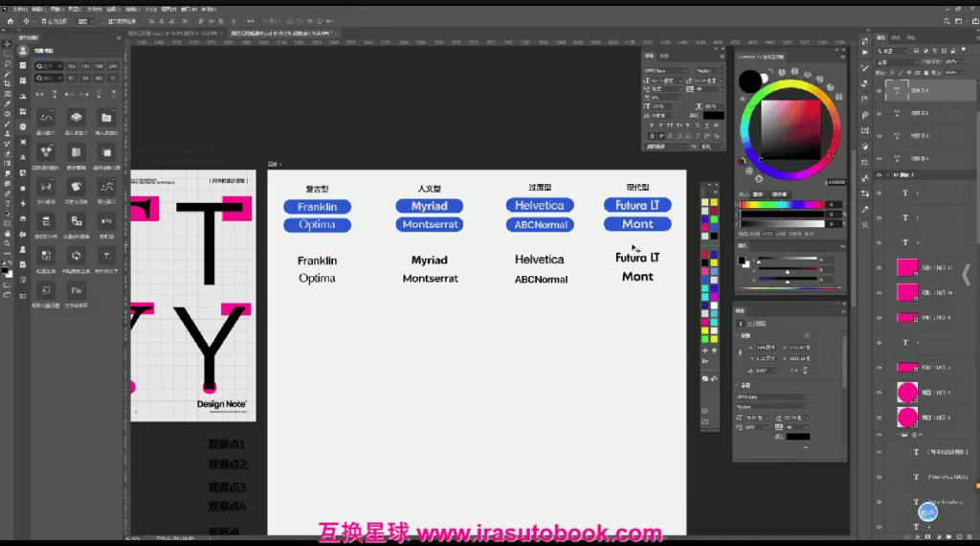
Task: Open the Actions play icon in right strip
Action: click(x=865, y=53)
